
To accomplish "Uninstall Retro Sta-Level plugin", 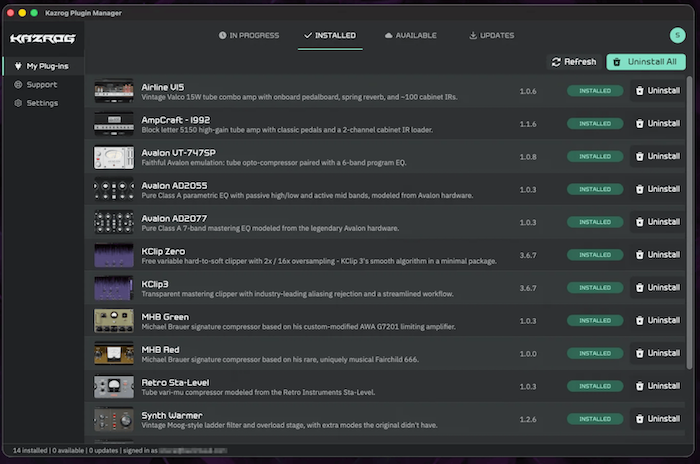I will point(658,386).
